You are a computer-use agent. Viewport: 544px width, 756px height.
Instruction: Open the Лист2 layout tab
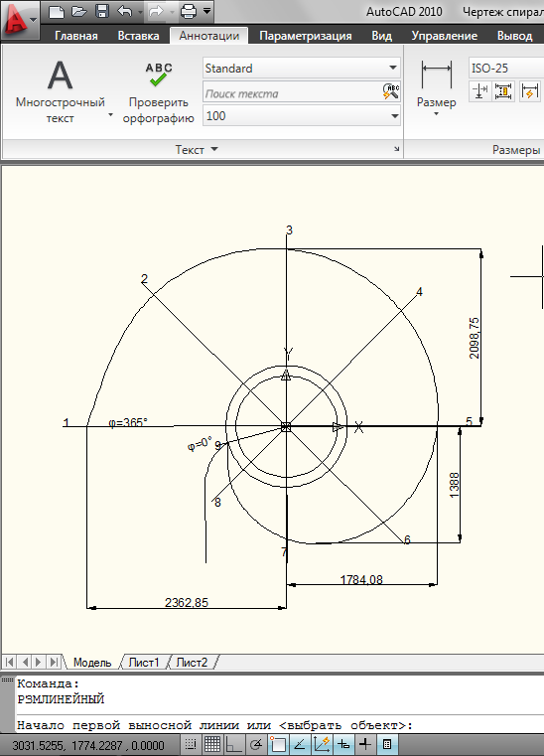[192, 663]
